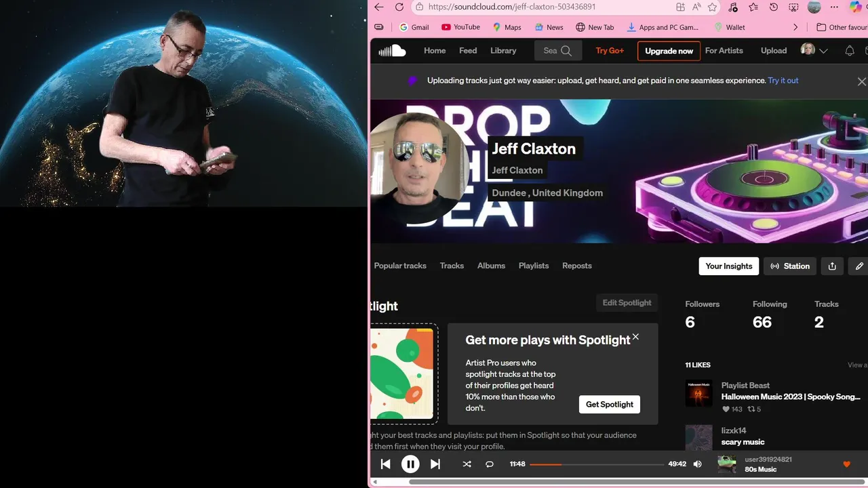Open Your Insights

click(729, 266)
